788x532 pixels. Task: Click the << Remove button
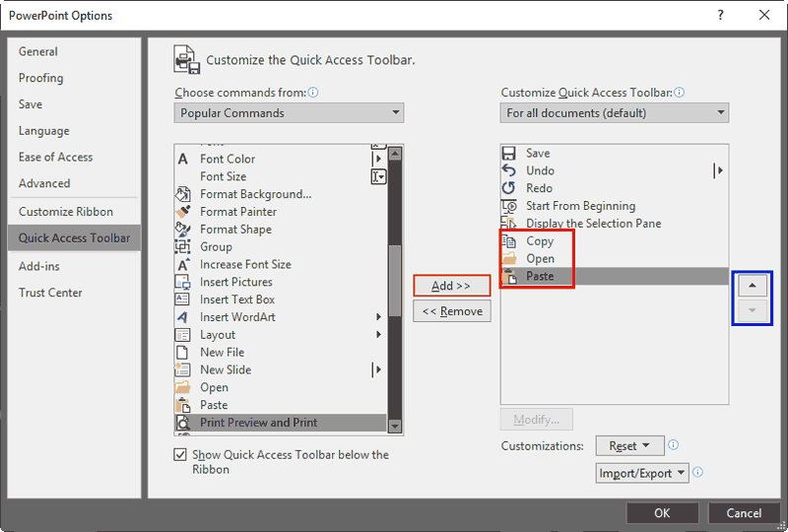[x=452, y=311]
